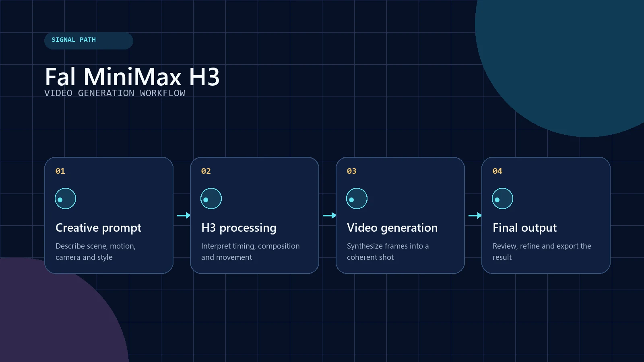Click the arrow between Creative prompt and H3 processing

coord(184,216)
